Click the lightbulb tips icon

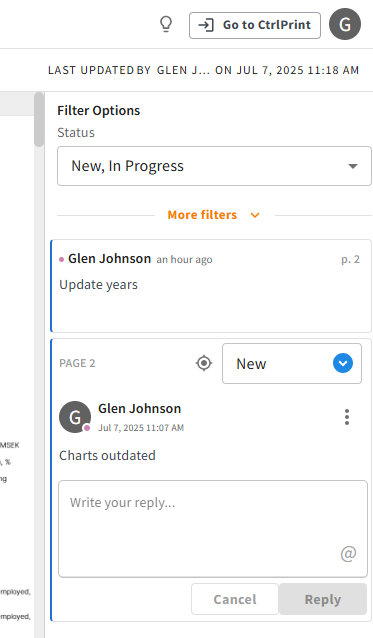[166, 24]
